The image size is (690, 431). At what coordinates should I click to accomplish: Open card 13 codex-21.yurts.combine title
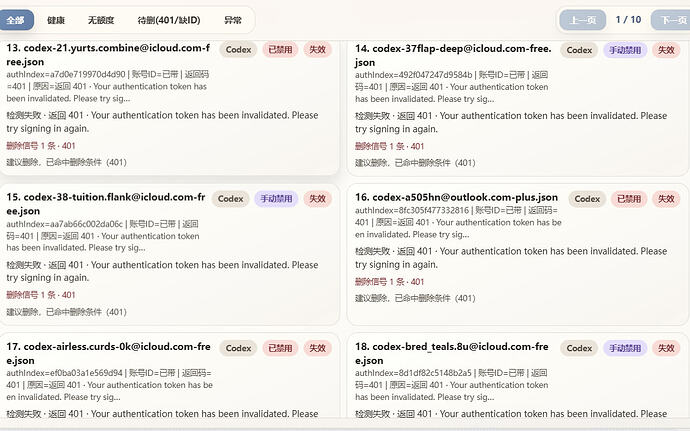pyautogui.click(x=108, y=55)
